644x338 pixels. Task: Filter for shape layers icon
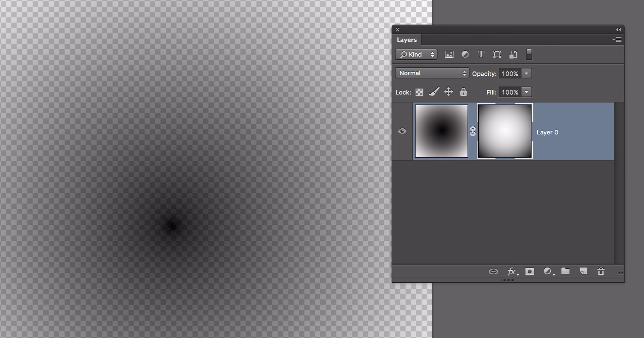pos(497,54)
